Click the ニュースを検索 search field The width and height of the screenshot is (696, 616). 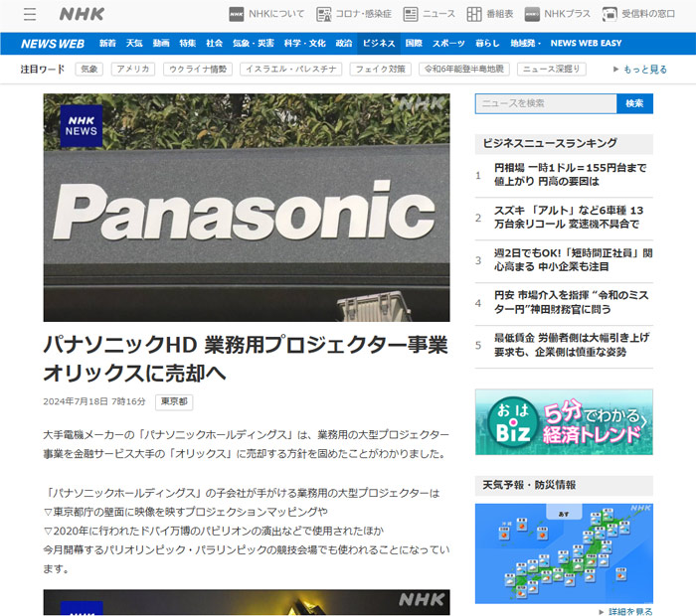click(546, 103)
